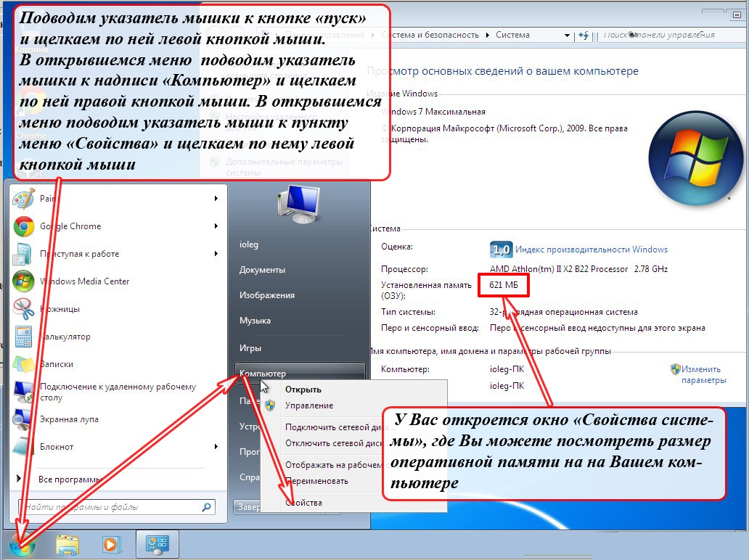
Task: Expand Getting Started submenu arrow
Action: 216,254
